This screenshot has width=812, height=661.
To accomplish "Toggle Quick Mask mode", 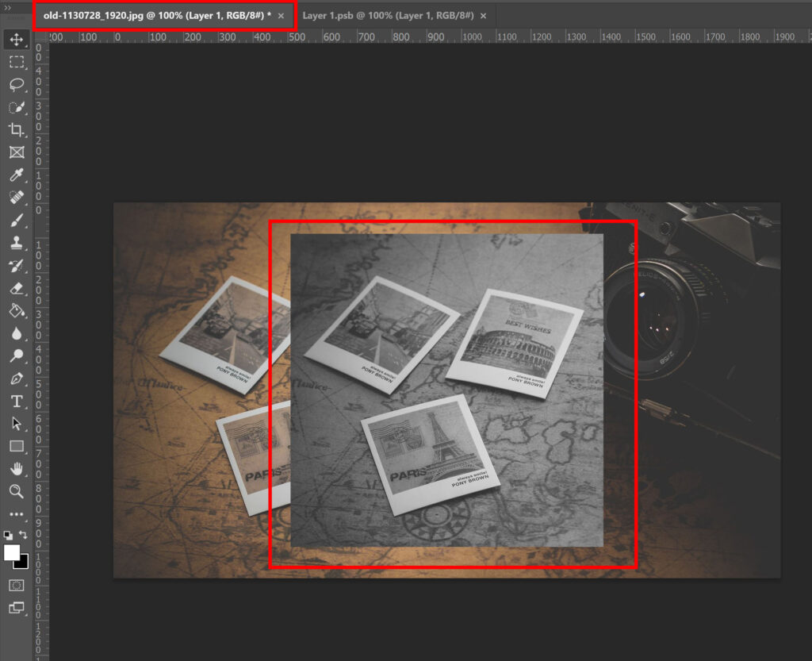I will pos(16,586).
